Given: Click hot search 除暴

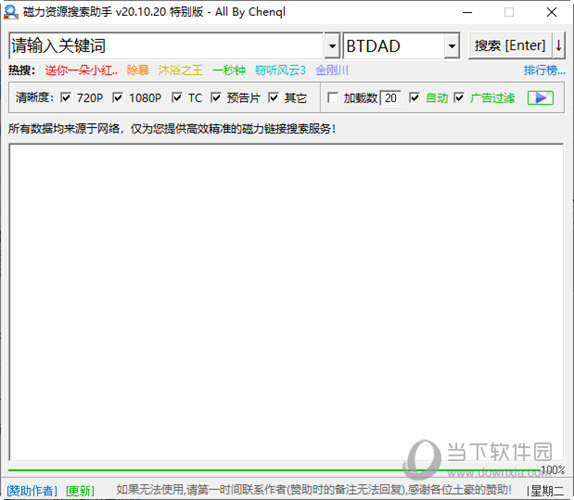Looking at the screenshot, I should coord(138,70).
